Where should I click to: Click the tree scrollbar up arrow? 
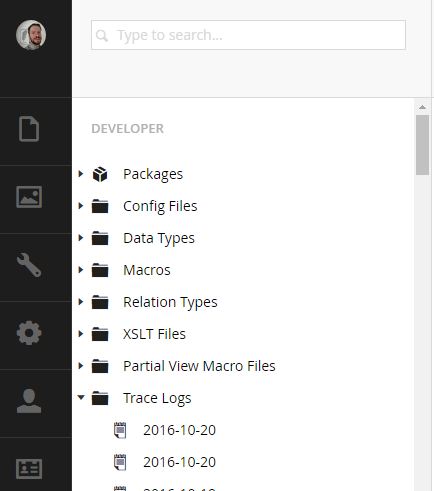[422, 107]
